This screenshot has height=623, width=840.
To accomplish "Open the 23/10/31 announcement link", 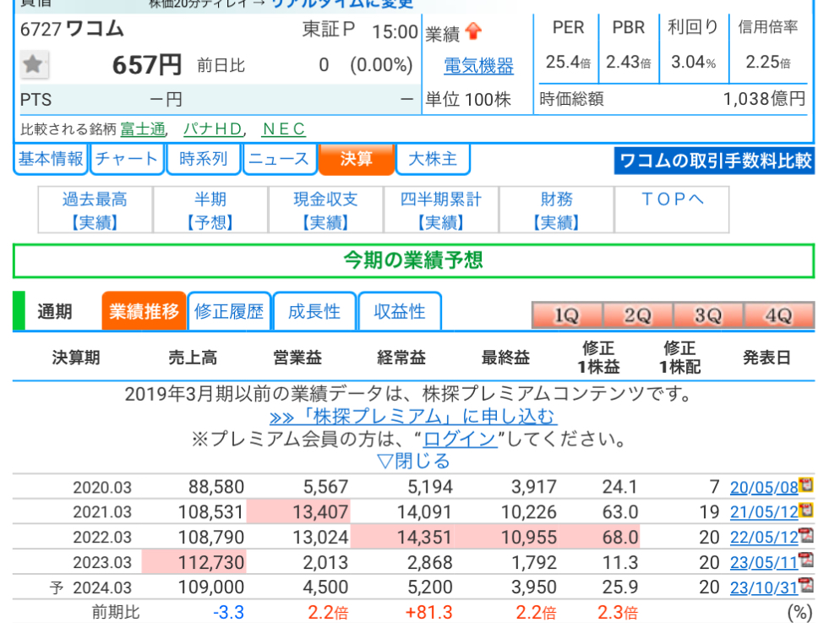I will pos(764,587).
